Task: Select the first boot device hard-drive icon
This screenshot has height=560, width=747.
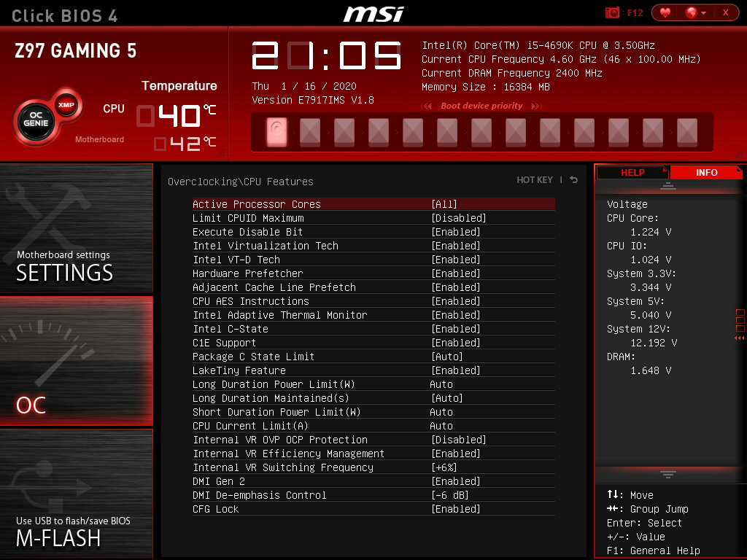Action: (x=276, y=131)
